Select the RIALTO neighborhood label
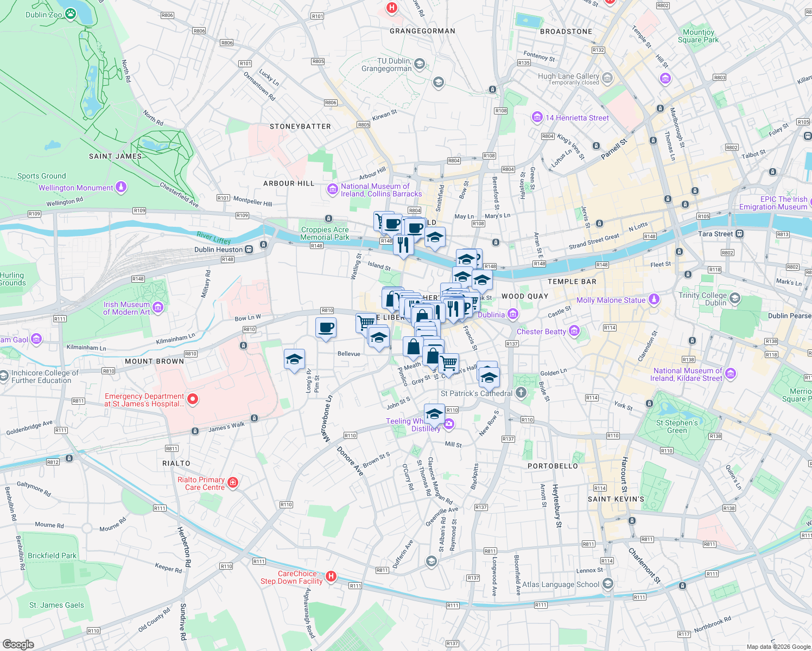Viewport: 812px width, 651px height. tap(176, 463)
